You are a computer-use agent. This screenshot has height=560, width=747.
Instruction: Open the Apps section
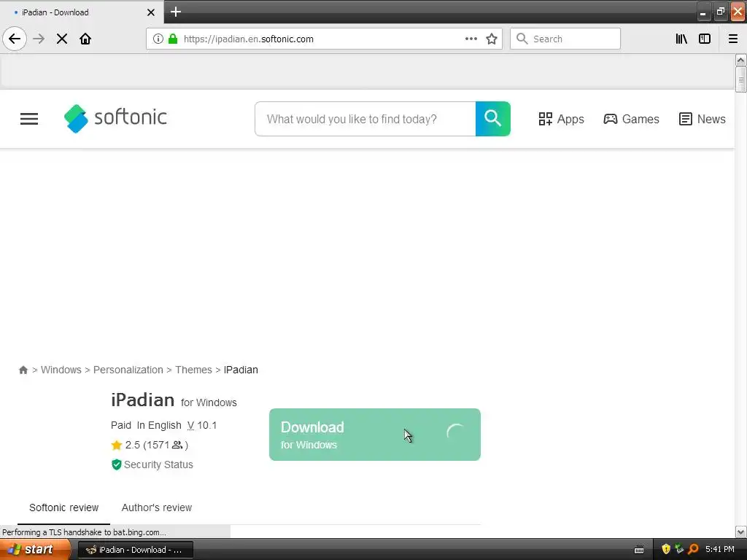[561, 119]
